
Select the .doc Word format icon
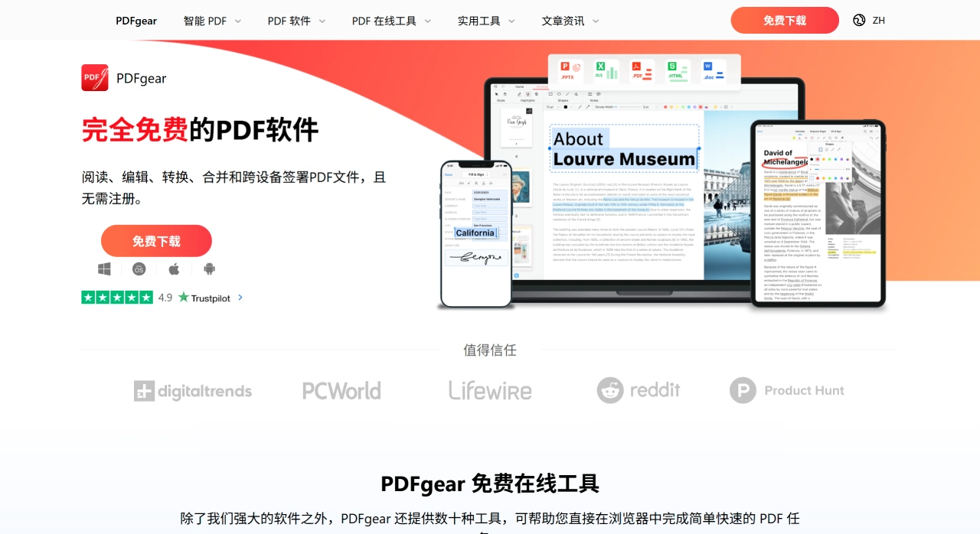click(712, 70)
